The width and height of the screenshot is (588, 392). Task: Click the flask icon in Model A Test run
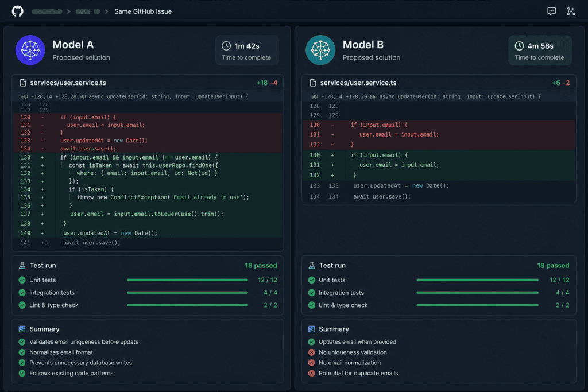(22, 265)
